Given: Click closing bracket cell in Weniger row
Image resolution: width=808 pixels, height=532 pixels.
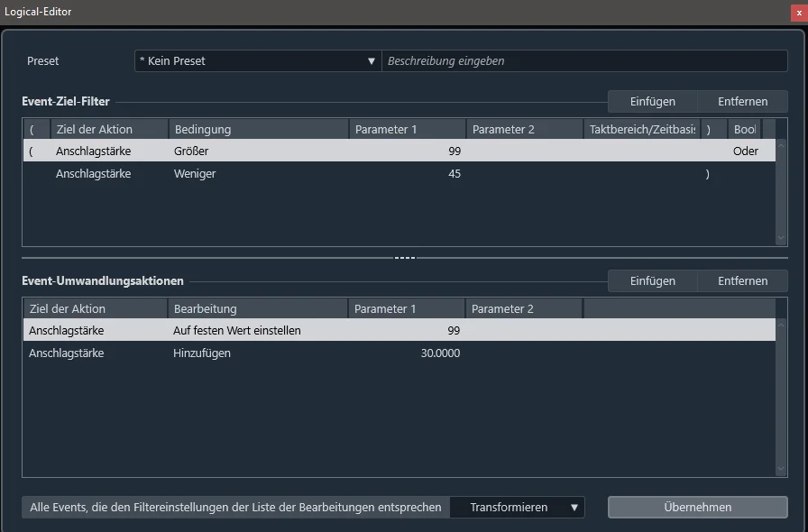Looking at the screenshot, I should 714,174.
